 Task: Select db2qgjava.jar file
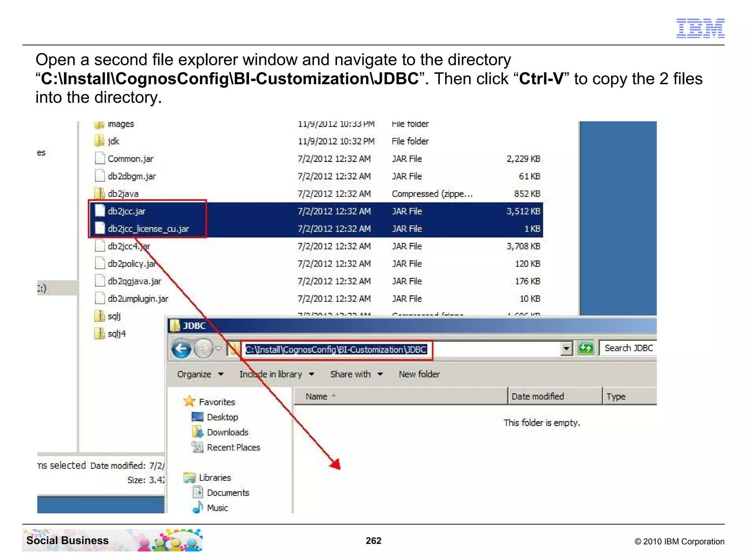click(134, 281)
